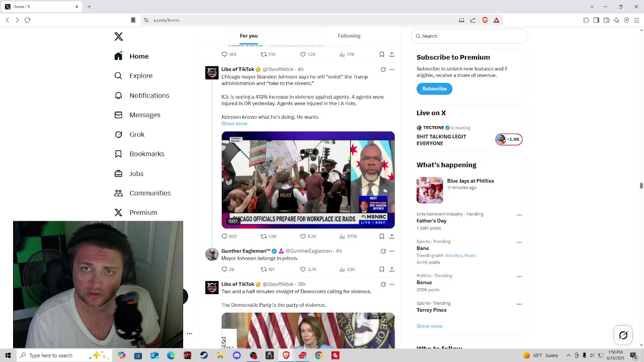This screenshot has width=644, height=362.
Task: Open options for Bane trend
Action: pos(519,242)
